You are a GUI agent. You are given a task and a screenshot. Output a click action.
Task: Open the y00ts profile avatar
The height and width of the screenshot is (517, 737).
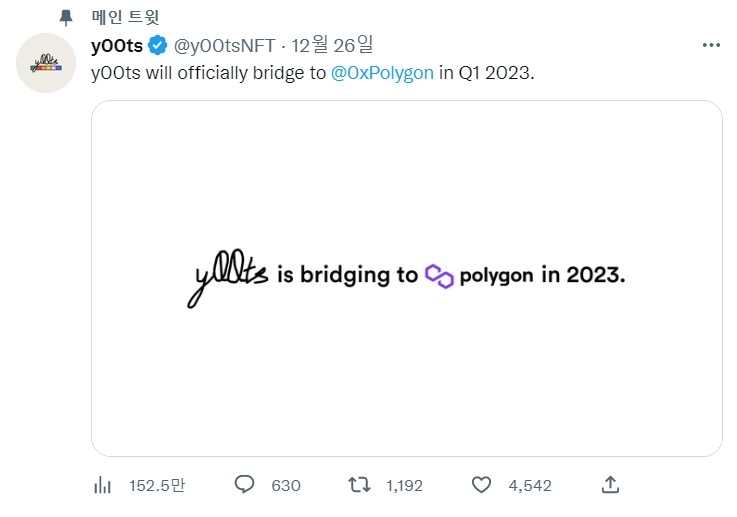pos(46,63)
